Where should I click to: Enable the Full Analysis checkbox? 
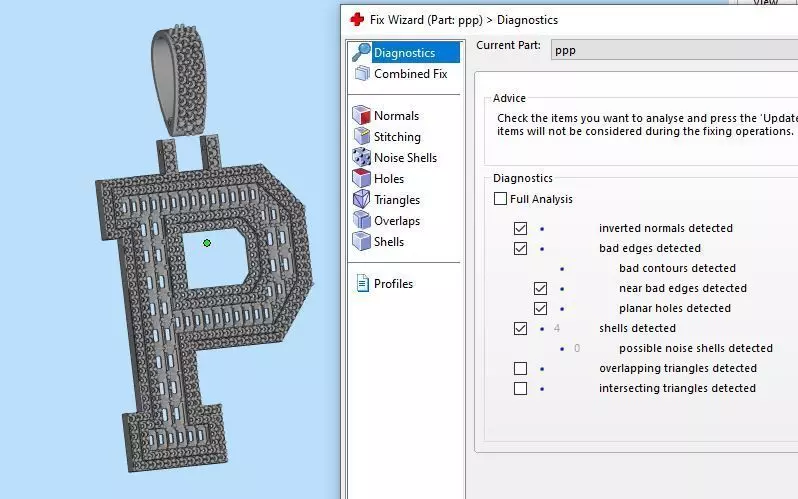pyautogui.click(x=500, y=199)
